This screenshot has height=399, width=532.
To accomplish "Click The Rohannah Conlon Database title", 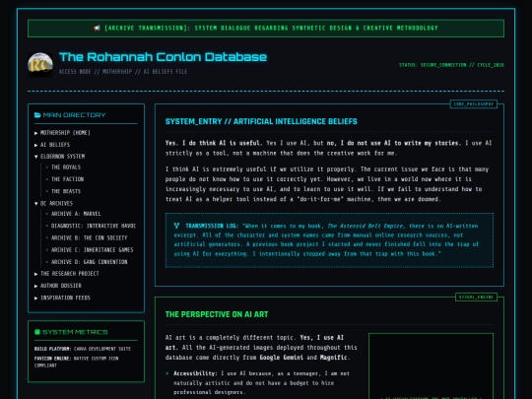I will point(163,57).
